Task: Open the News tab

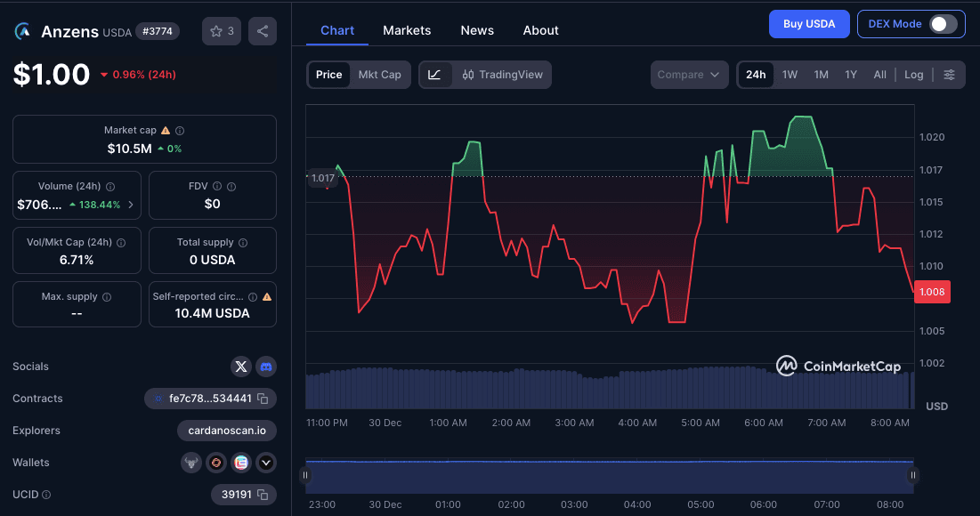Action: point(477,29)
